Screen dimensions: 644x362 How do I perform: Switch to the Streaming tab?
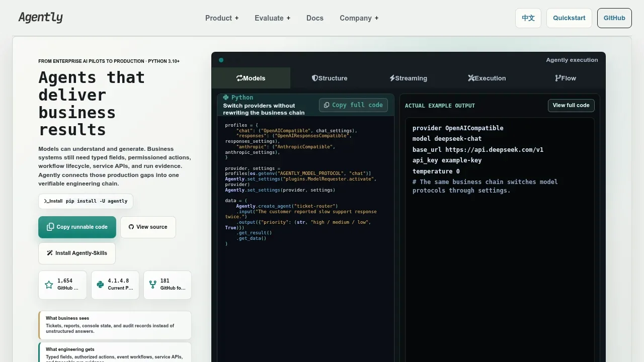(408, 78)
